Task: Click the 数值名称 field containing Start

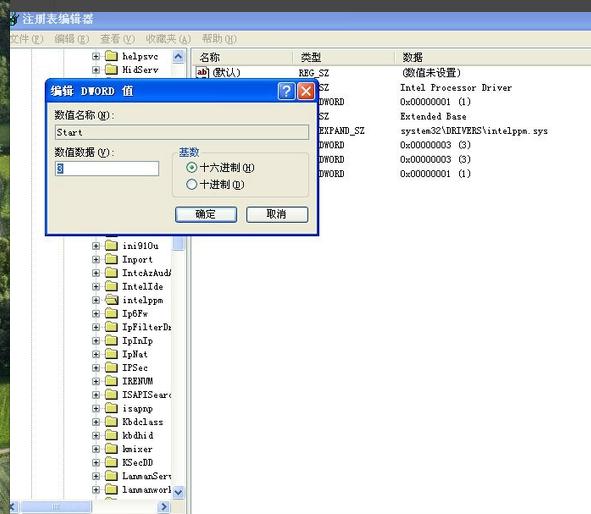Action: click(182, 132)
